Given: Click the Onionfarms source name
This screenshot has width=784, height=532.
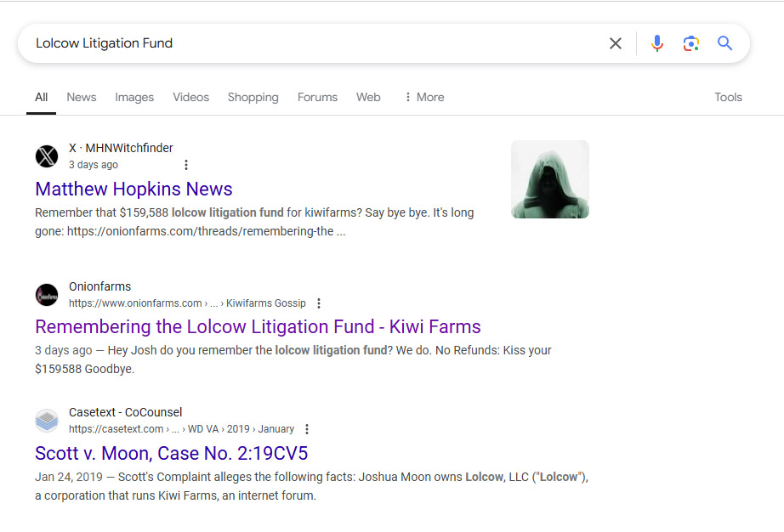Looking at the screenshot, I should click(x=100, y=286).
